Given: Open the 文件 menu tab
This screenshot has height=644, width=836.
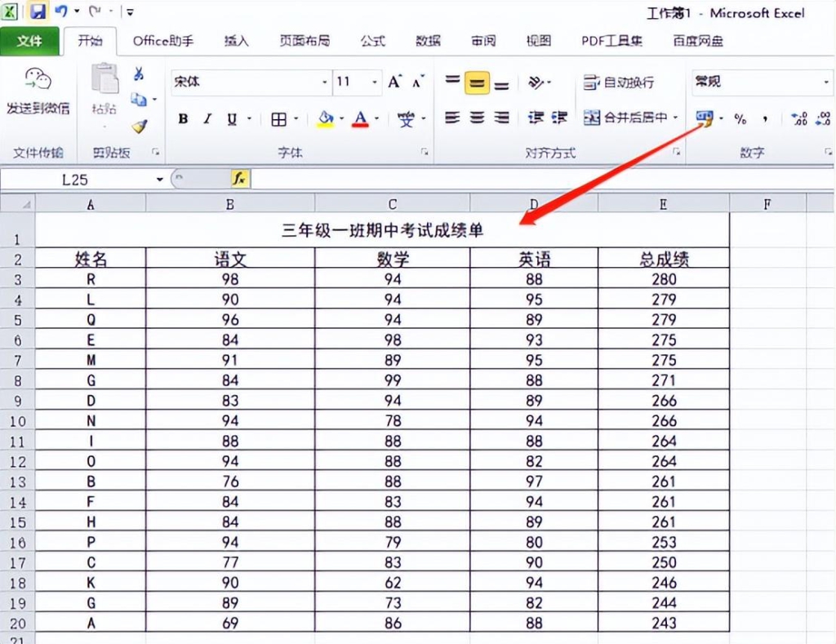Looking at the screenshot, I should [29, 41].
